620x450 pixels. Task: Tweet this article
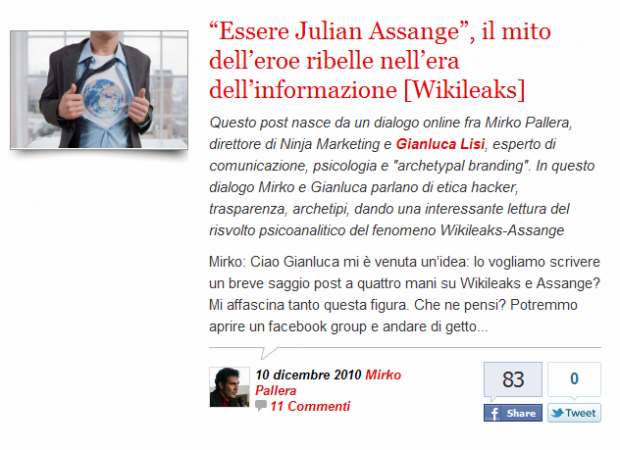click(x=574, y=413)
